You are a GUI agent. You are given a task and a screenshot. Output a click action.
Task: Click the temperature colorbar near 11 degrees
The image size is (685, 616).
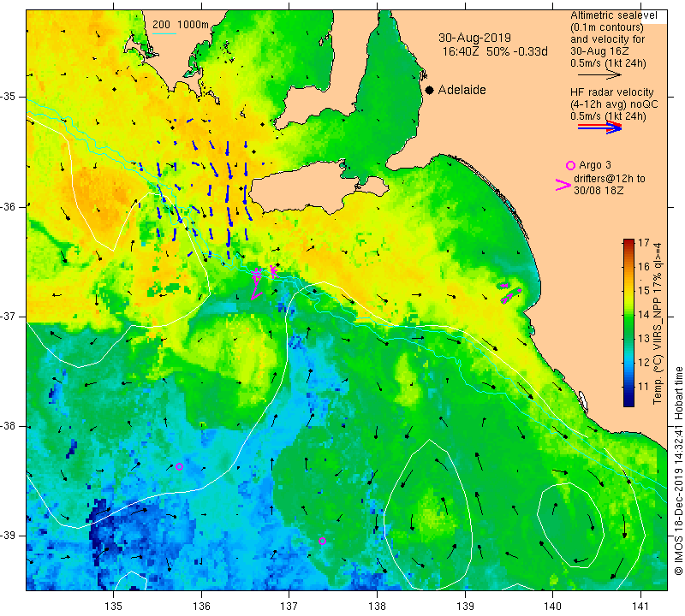tap(628, 387)
